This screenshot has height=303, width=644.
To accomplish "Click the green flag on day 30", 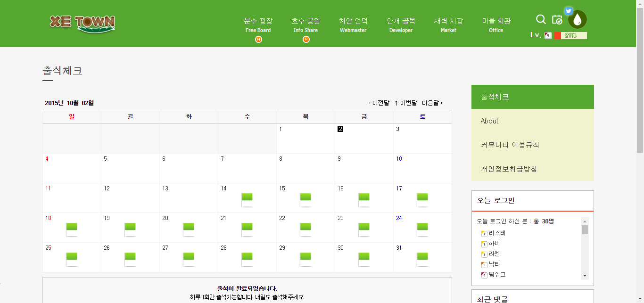I will (364, 259).
